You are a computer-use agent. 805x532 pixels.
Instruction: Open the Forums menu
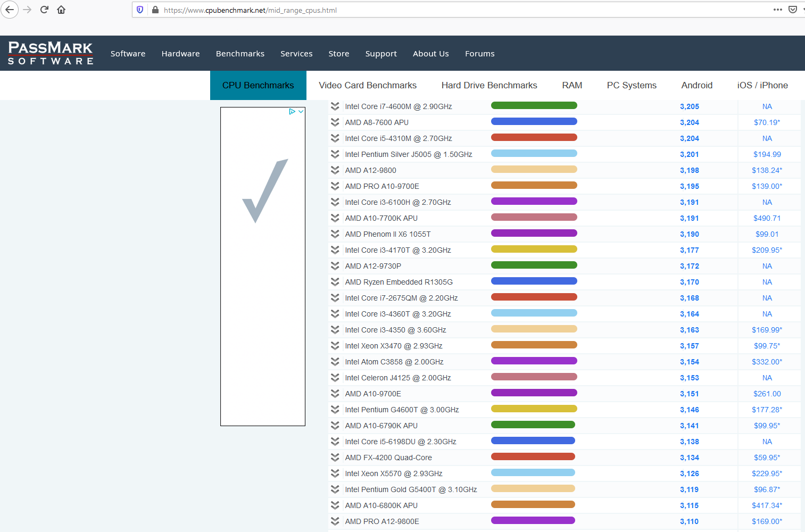click(480, 54)
